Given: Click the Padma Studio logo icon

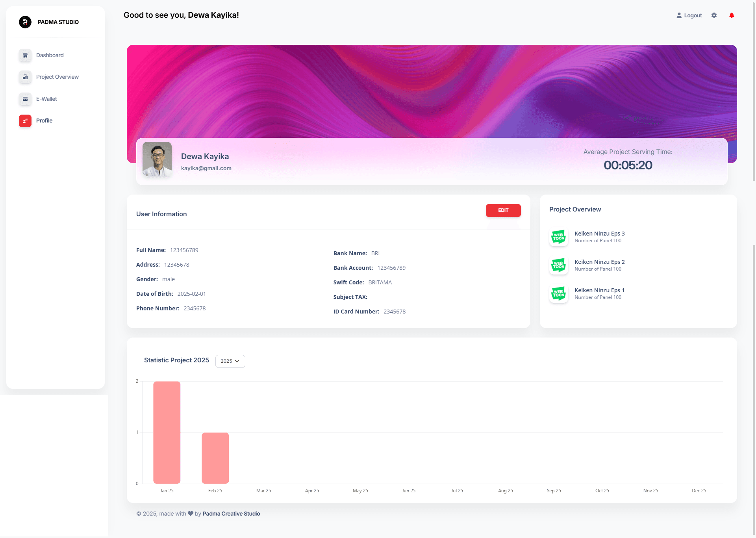Looking at the screenshot, I should click(x=25, y=22).
